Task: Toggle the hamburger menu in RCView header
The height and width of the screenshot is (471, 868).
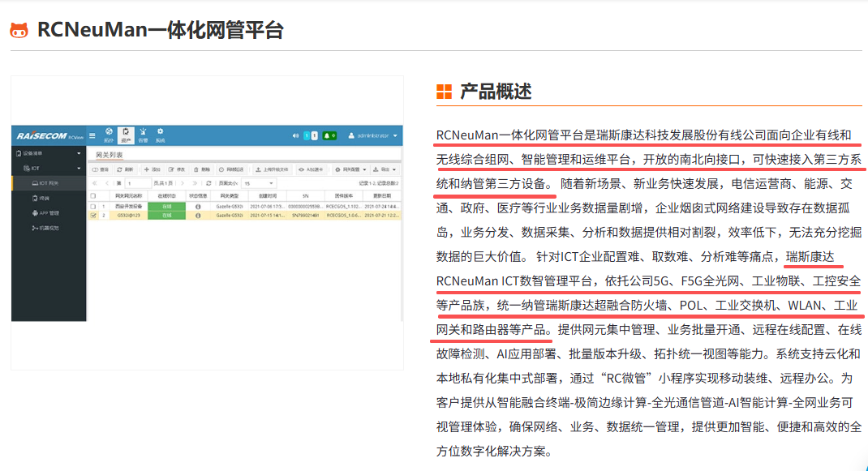Action: tap(92, 135)
